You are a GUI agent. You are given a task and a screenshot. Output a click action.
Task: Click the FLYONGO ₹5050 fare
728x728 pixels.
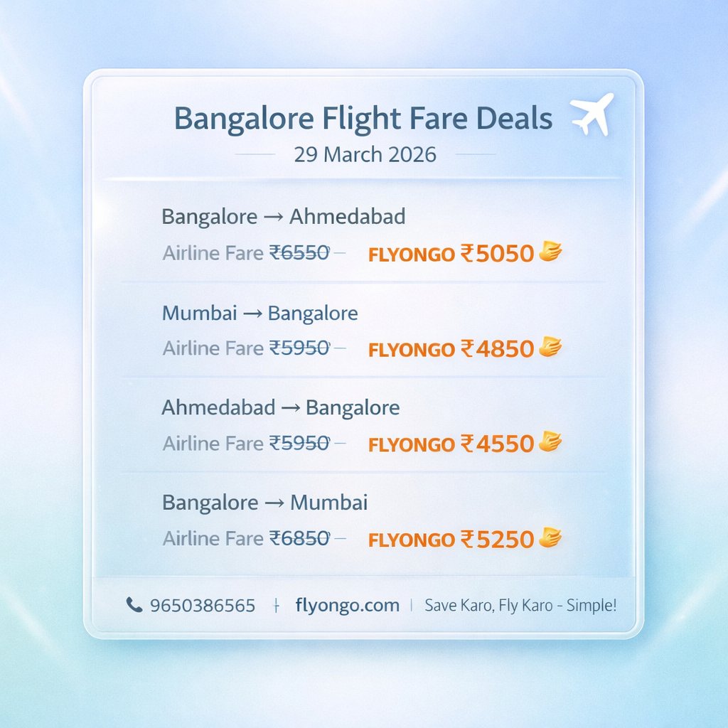pos(451,253)
